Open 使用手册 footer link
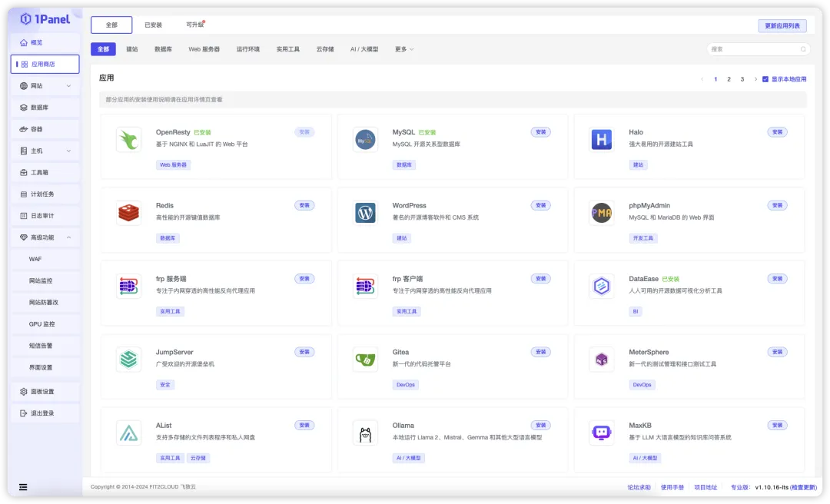The image size is (830, 504). [x=672, y=488]
